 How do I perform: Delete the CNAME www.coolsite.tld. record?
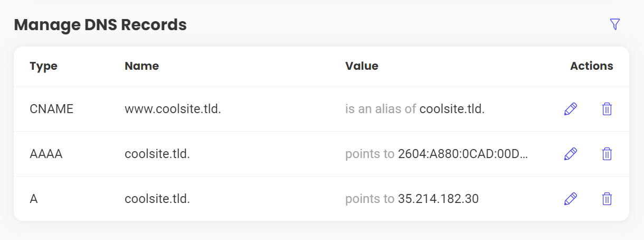click(607, 109)
